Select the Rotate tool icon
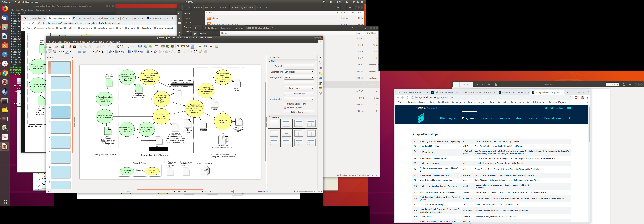The height and width of the screenshot is (224, 644). [156, 52]
